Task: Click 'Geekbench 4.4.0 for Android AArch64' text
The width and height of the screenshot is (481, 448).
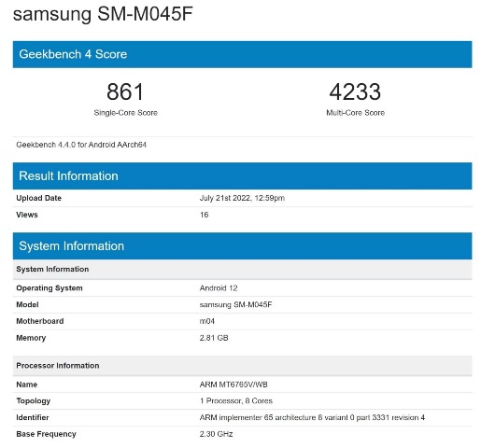Action: click(81, 145)
